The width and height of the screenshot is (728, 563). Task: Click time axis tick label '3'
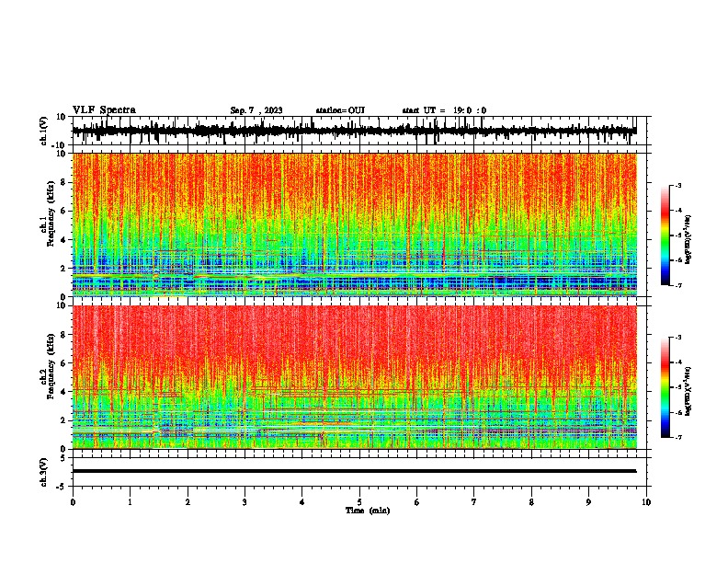[245, 502]
